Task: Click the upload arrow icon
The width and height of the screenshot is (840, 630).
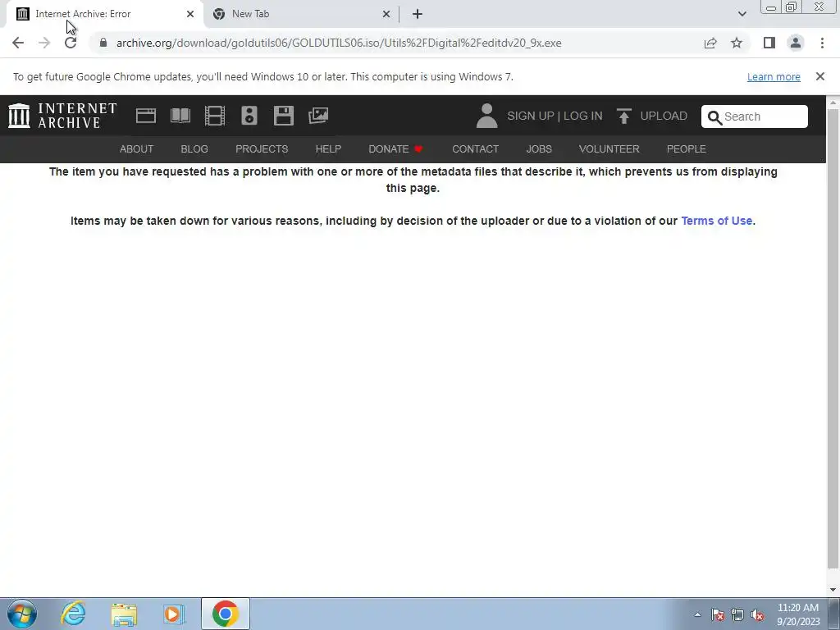Action: [x=623, y=116]
